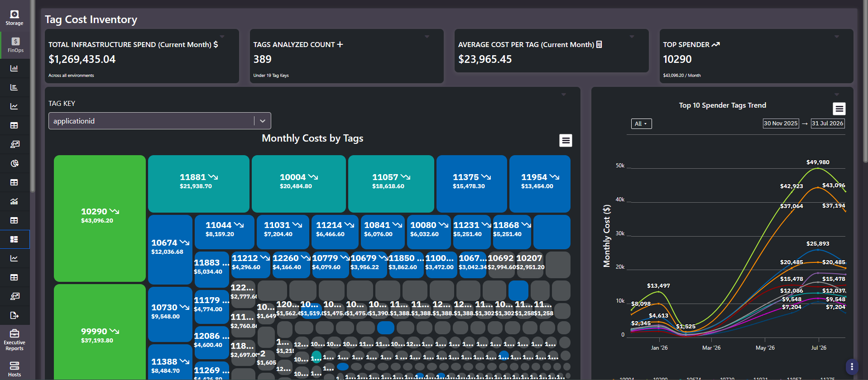Image resolution: width=868 pixels, height=380 pixels.
Task: Click the highlighted dashboard grid sidebar icon
Action: pyautogui.click(x=14, y=239)
